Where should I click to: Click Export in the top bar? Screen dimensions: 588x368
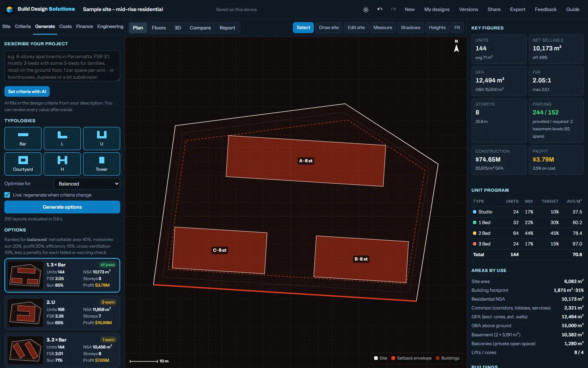coord(517,10)
